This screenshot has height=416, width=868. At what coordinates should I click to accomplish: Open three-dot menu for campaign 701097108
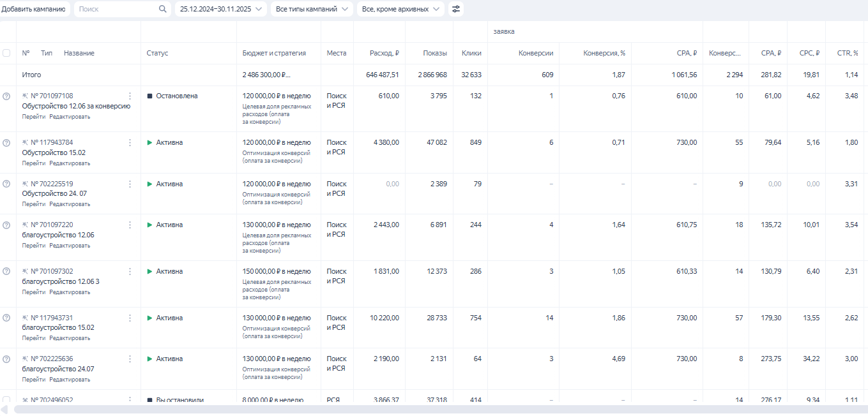tap(130, 96)
